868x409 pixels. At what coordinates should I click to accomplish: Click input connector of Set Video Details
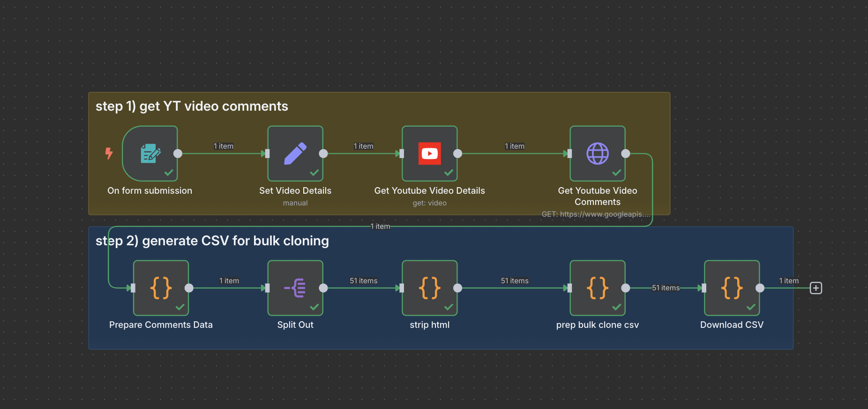click(267, 153)
